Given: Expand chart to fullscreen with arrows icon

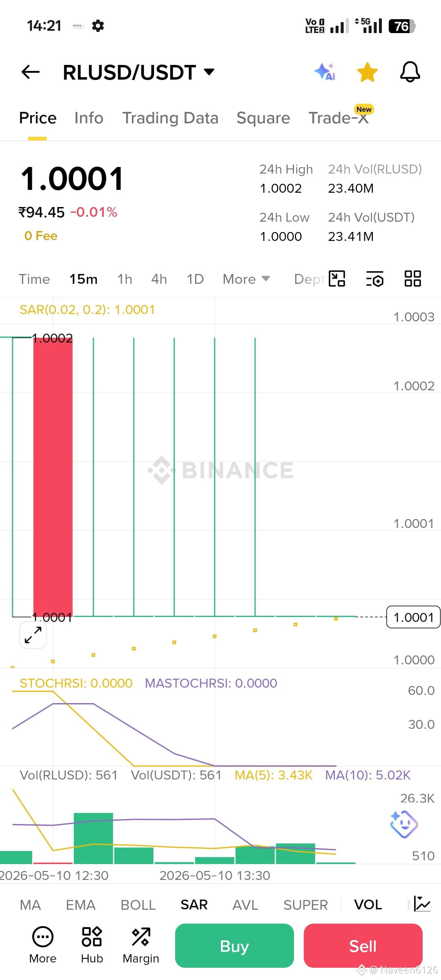Looking at the screenshot, I should (33, 635).
